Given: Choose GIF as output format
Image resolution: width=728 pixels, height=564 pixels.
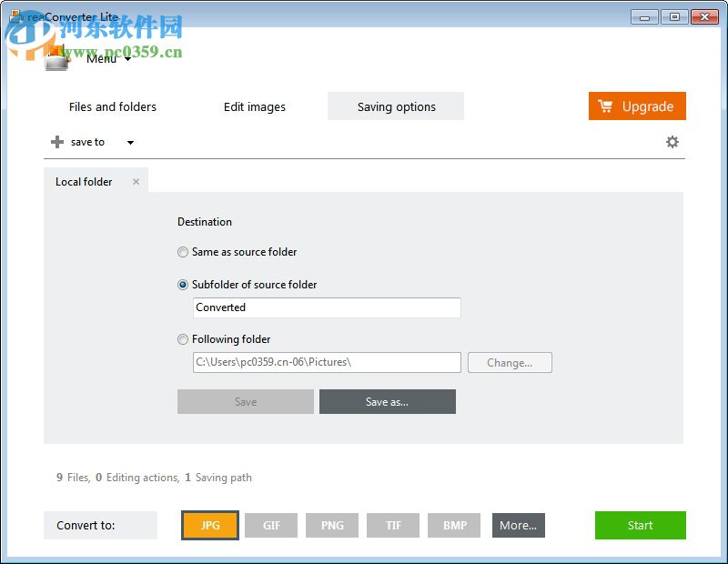Looking at the screenshot, I should point(271,525).
